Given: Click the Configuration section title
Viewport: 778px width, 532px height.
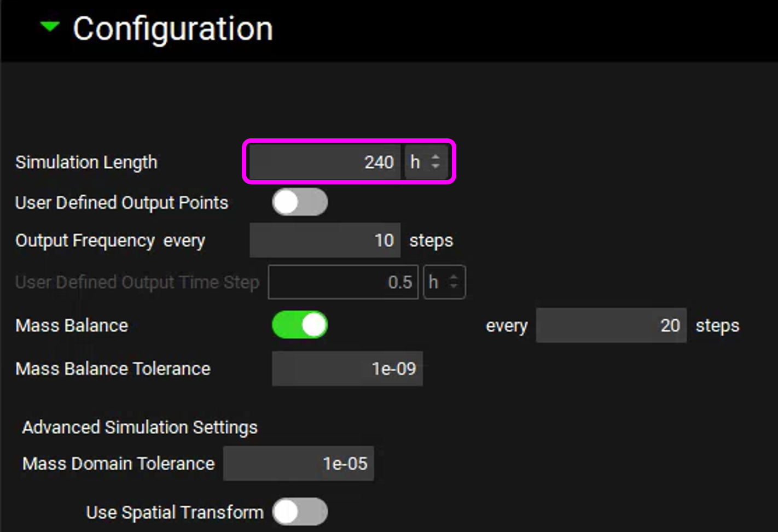Looking at the screenshot, I should [172, 29].
